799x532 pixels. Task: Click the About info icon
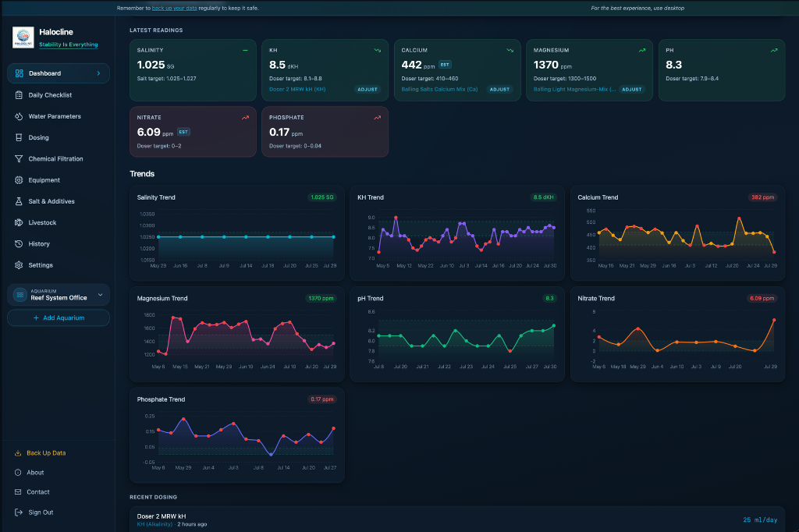18,473
